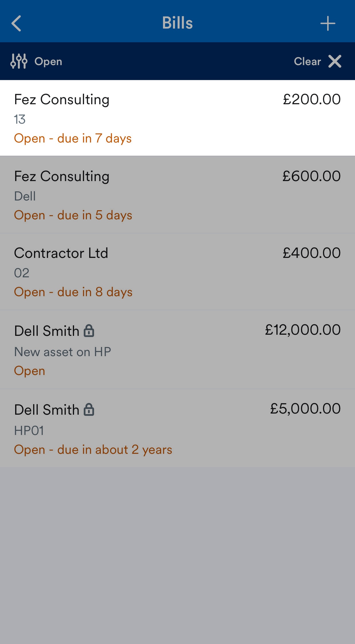Image resolution: width=355 pixels, height=644 pixels.
Task: Open Fez Consulting bill number 13
Action: 177,118
